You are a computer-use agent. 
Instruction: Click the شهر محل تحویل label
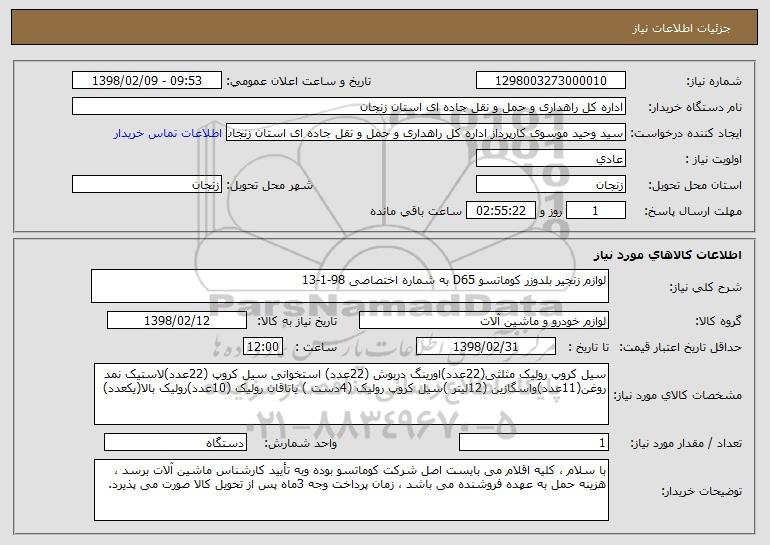pos(269,186)
